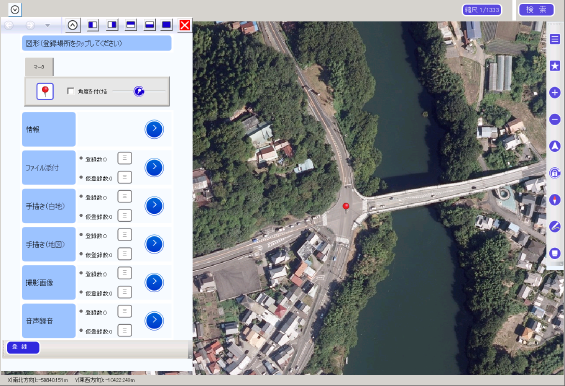Expand the 音声録音 section arrow
The width and height of the screenshot is (565, 386).
(x=154, y=320)
